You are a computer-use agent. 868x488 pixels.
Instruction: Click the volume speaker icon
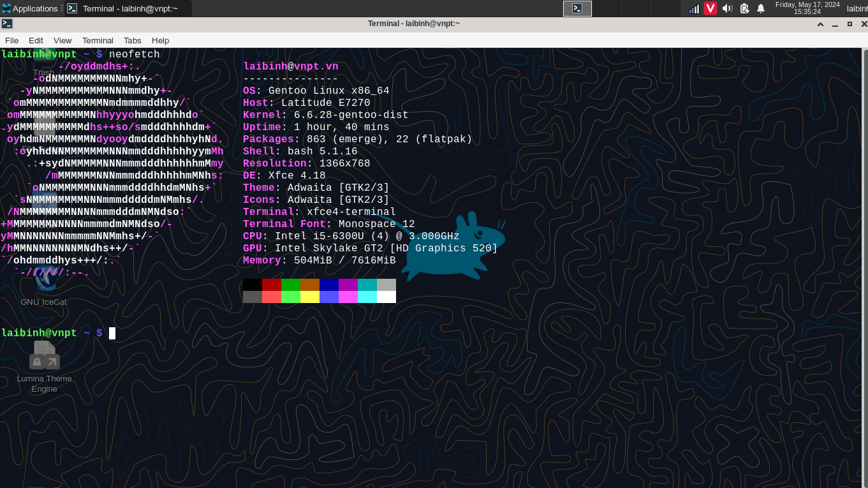727,8
